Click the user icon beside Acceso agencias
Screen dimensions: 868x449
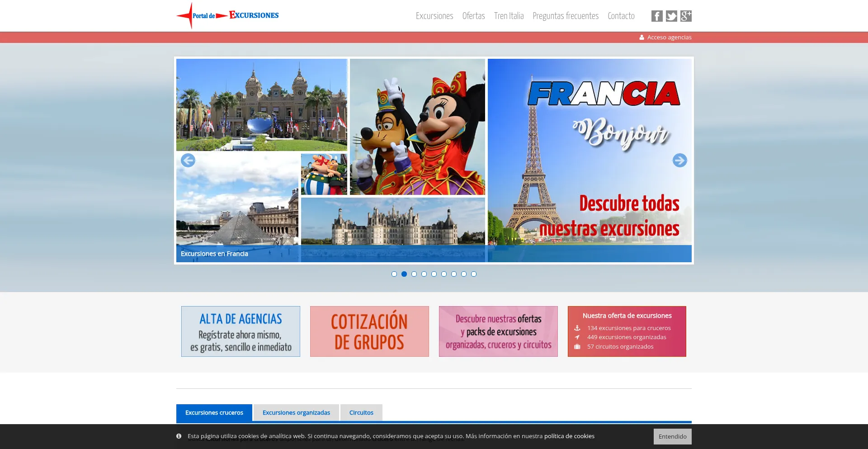coord(642,38)
